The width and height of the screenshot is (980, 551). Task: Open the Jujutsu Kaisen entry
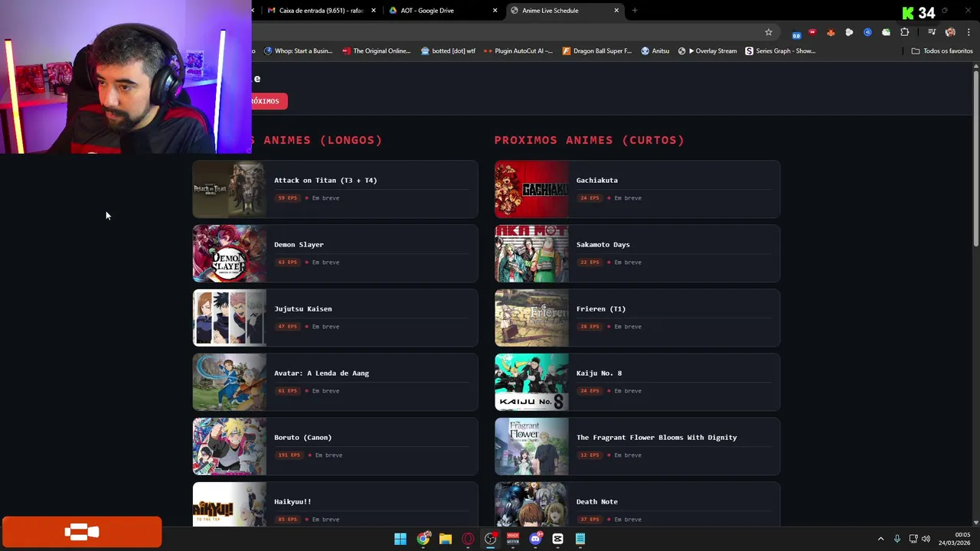[x=335, y=318]
